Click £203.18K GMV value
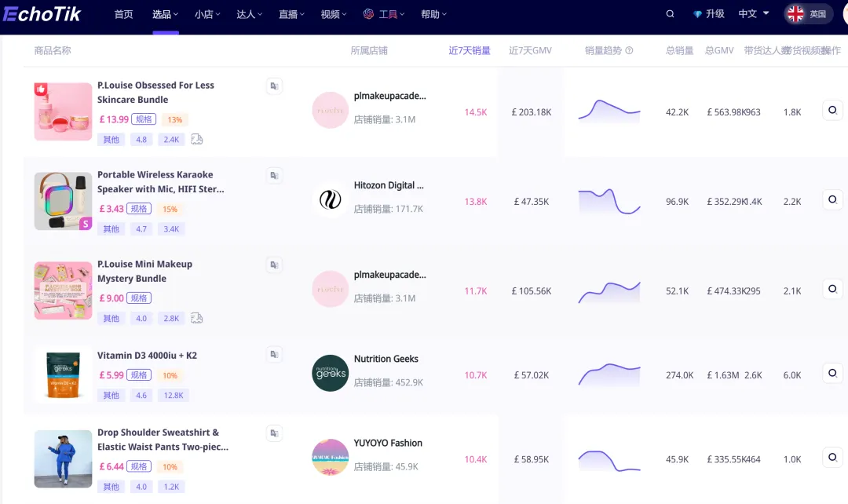This screenshot has width=848, height=504. [x=531, y=112]
